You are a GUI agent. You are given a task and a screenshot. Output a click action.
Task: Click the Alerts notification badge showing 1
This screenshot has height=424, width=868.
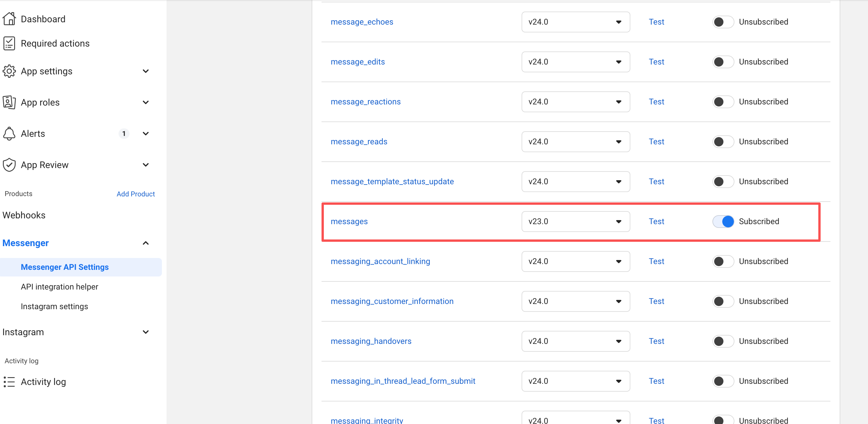pos(124,133)
